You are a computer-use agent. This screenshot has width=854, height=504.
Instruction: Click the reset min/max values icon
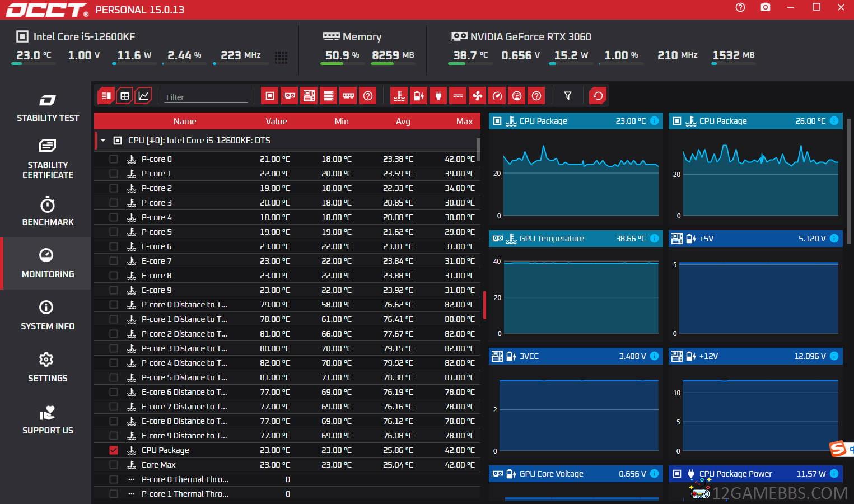coord(598,96)
